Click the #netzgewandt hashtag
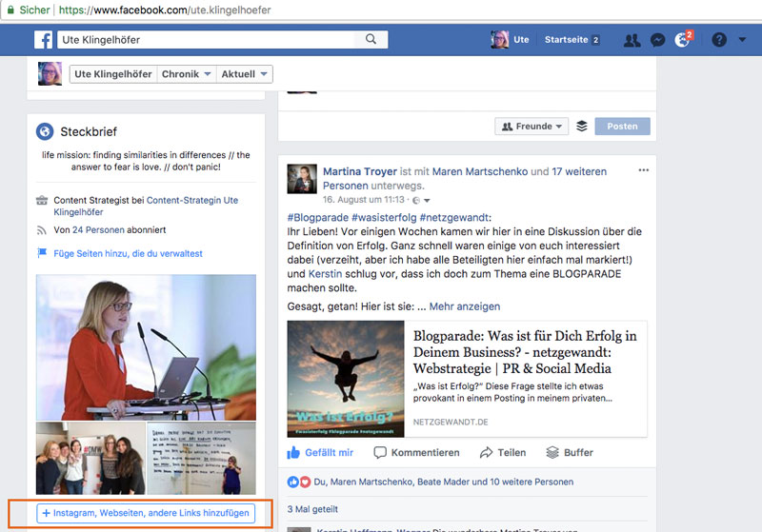Image resolution: width=762 pixels, height=532 pixels. [x=454, y=217]
